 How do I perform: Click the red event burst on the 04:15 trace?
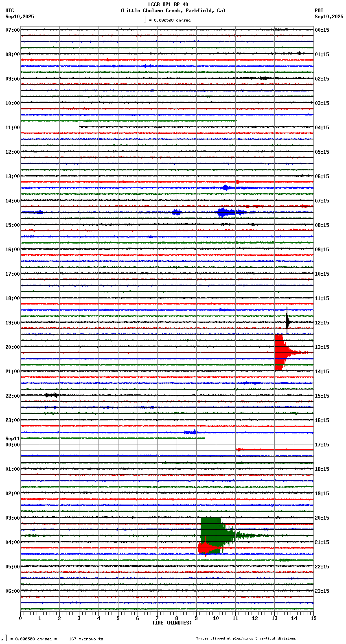207,548
